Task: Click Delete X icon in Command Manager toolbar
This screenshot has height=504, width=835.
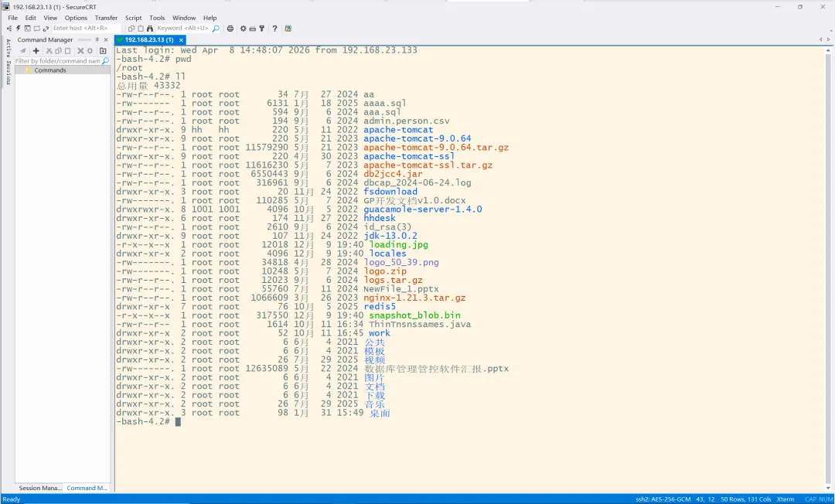Action: (80, 50)
